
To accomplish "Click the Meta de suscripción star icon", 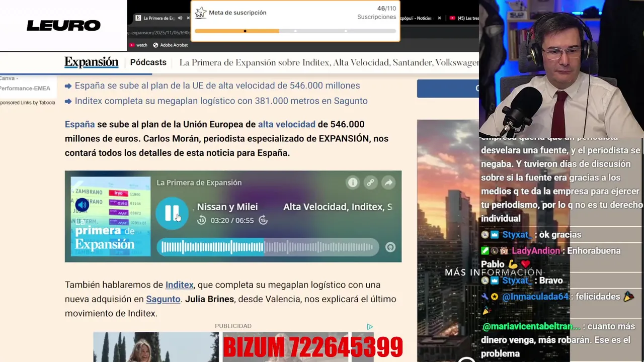I will click(201, 13).
